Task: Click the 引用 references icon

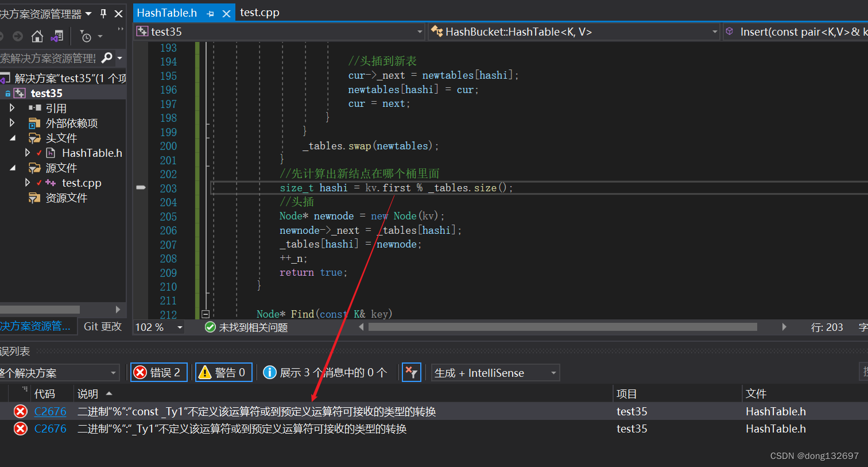Action: point(34,108)
